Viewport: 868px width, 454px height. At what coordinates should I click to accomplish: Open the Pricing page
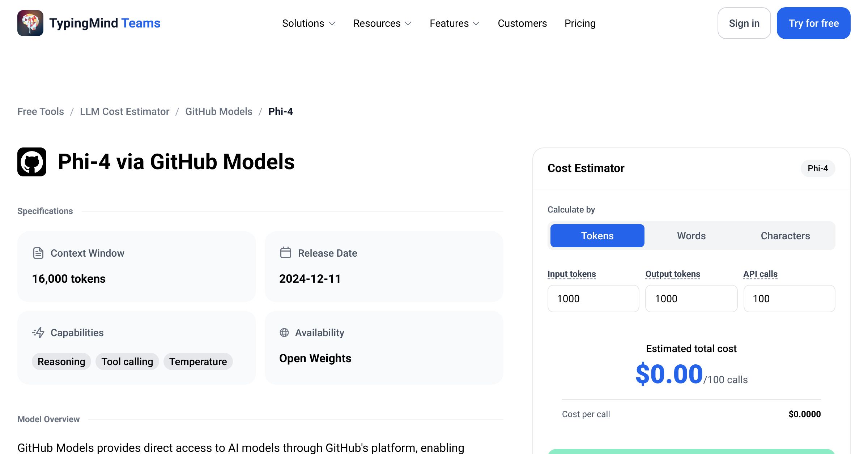click(580, 23)
